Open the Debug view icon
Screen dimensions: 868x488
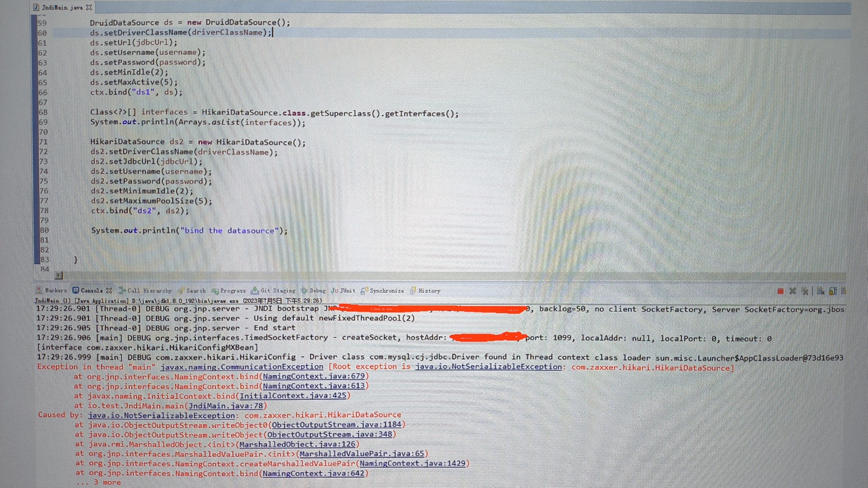click(x=316, y=291)
